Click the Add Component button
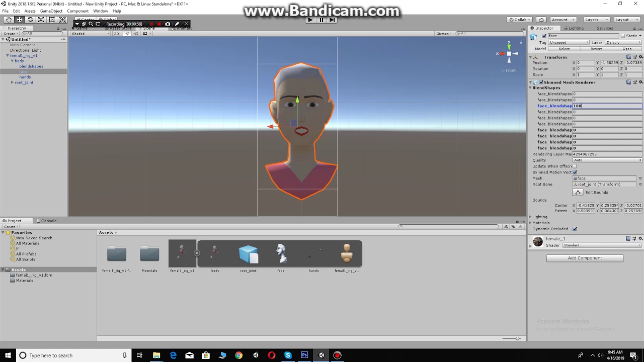The width and height of the screenshot is (644, 362). pos(585,258)
